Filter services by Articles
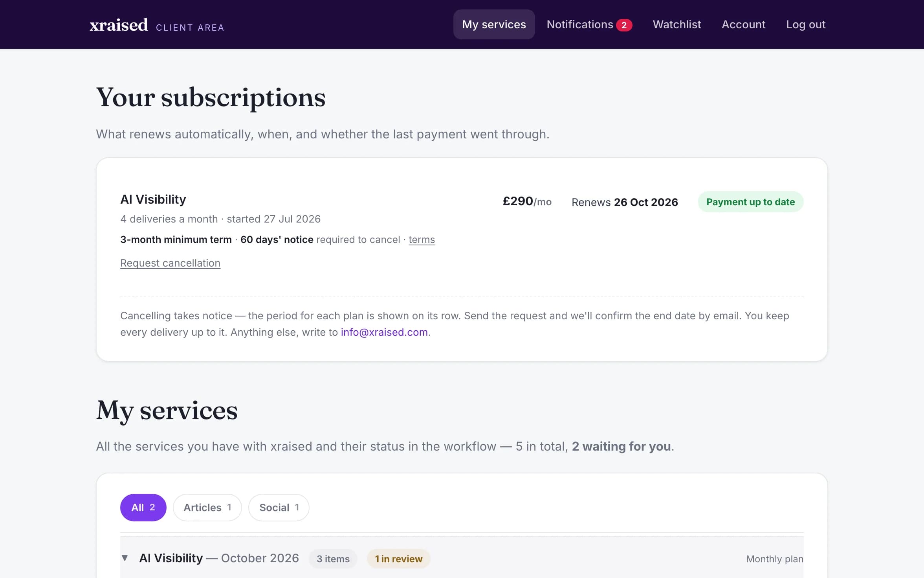This screenshot has height=578, width=924. click(x=207, y=507)
